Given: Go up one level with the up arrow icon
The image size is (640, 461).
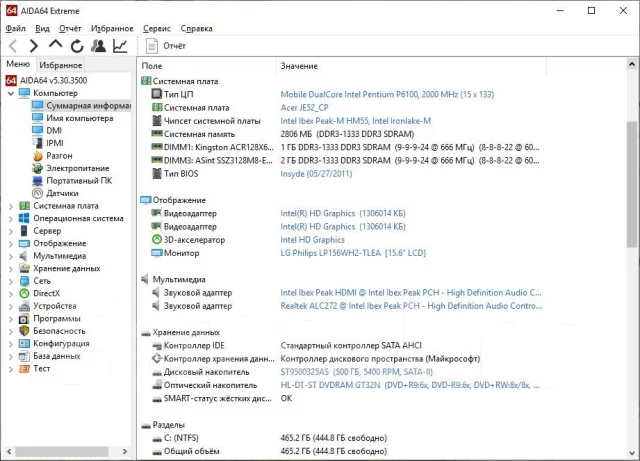Looking at the screenshot, I should tap(56, 44).
